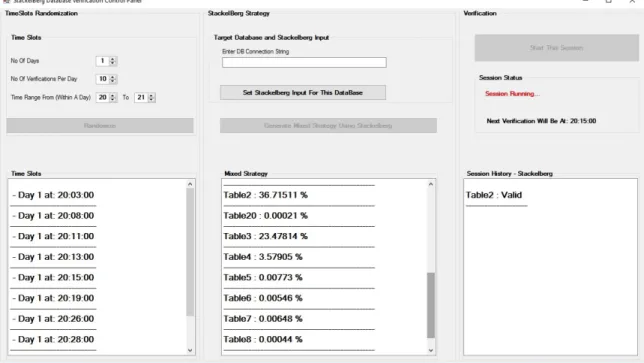The image size is (644, 363).
Task: Select the Table3 : 23.47814 % row
Action: pos(265,236)
